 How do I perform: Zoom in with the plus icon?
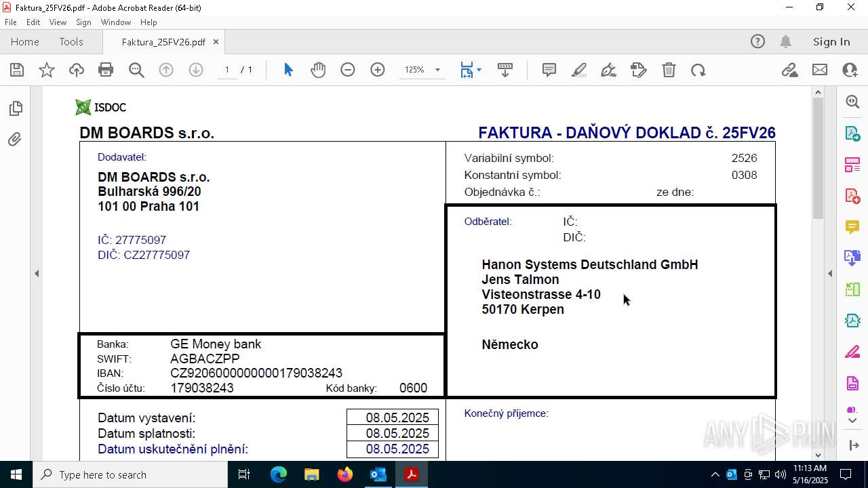(378, 70)
